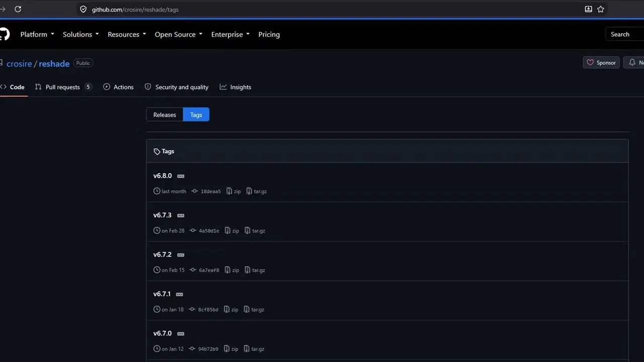Download tar.gz for v6.7.1
The image size is (644, 362).
(x=254, y=310)
